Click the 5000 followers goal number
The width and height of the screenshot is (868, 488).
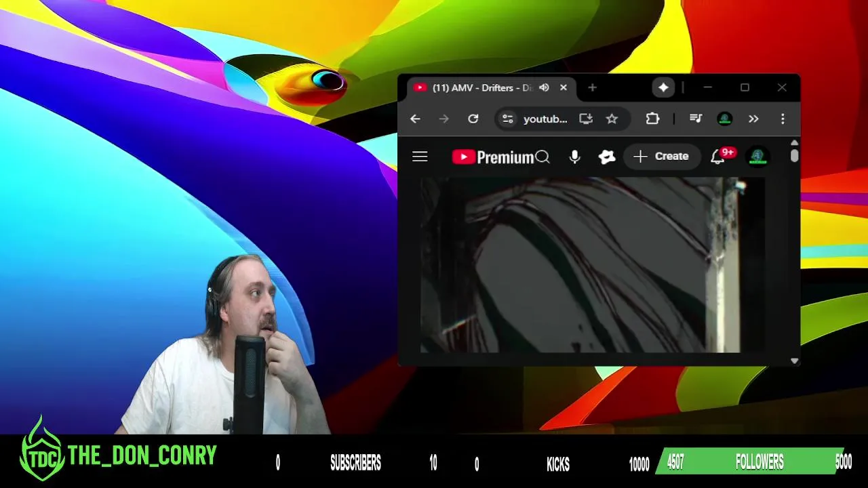click(843, 463)
